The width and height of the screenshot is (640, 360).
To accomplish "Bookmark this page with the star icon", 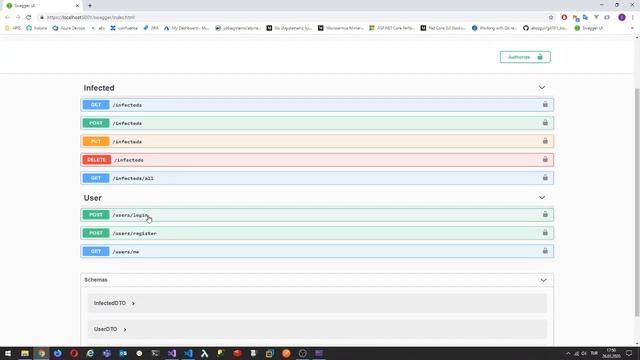I will pyautogui.click(x=551, y=18).
